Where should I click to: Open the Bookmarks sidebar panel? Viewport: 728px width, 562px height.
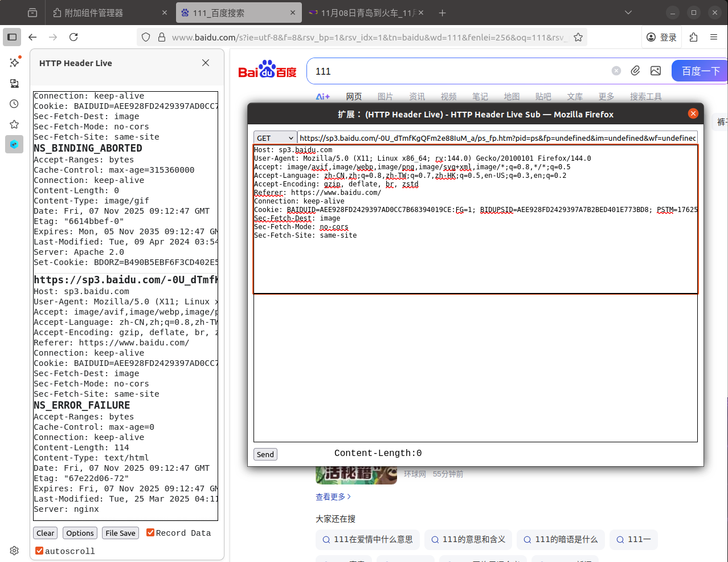14,124
